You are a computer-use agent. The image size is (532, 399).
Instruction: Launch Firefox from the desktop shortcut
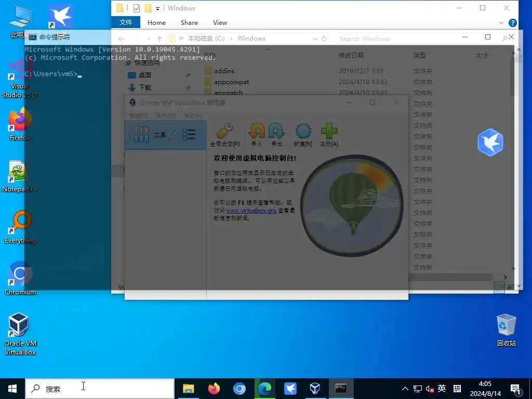(20, 124)
